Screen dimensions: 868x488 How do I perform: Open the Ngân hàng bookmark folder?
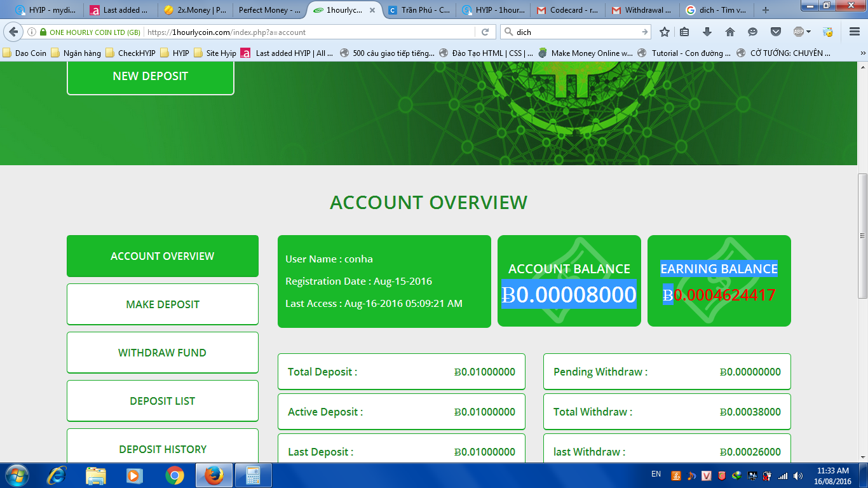pos(76,53)
